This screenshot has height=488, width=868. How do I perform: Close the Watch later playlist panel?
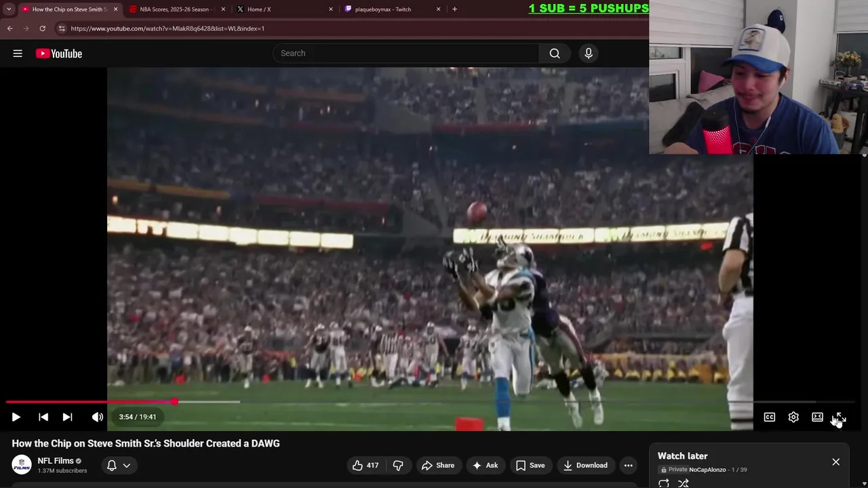pos(835,462)
